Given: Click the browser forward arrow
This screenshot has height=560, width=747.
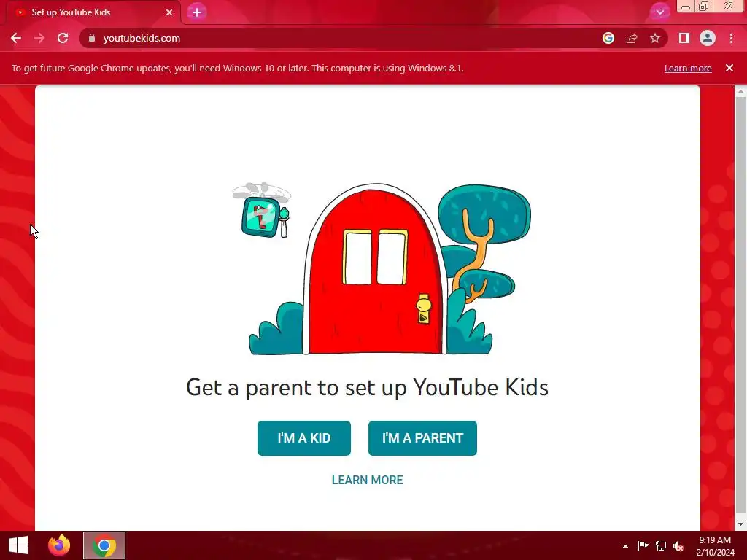Looking at the screenshot, I should [x=39, y=38].
